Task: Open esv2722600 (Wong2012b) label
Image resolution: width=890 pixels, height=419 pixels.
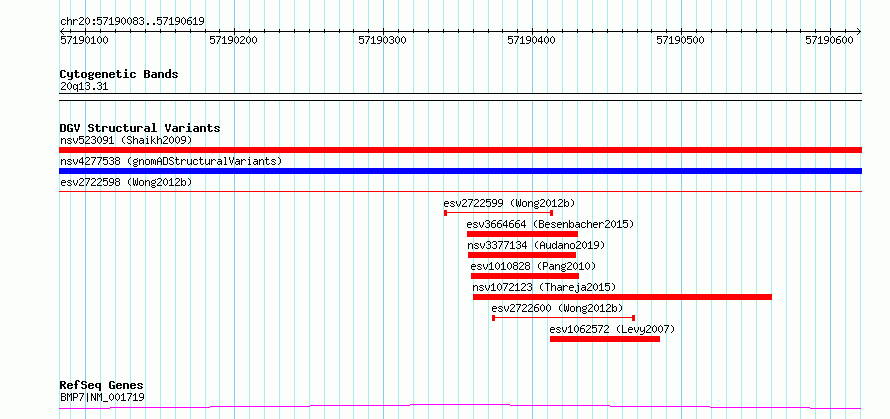Action: click(557, 308)
